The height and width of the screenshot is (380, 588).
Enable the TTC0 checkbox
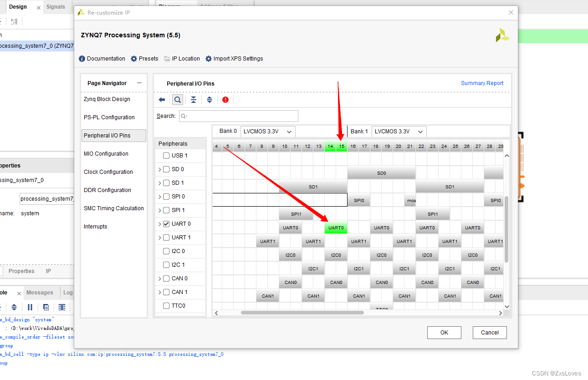coord(166,306)
